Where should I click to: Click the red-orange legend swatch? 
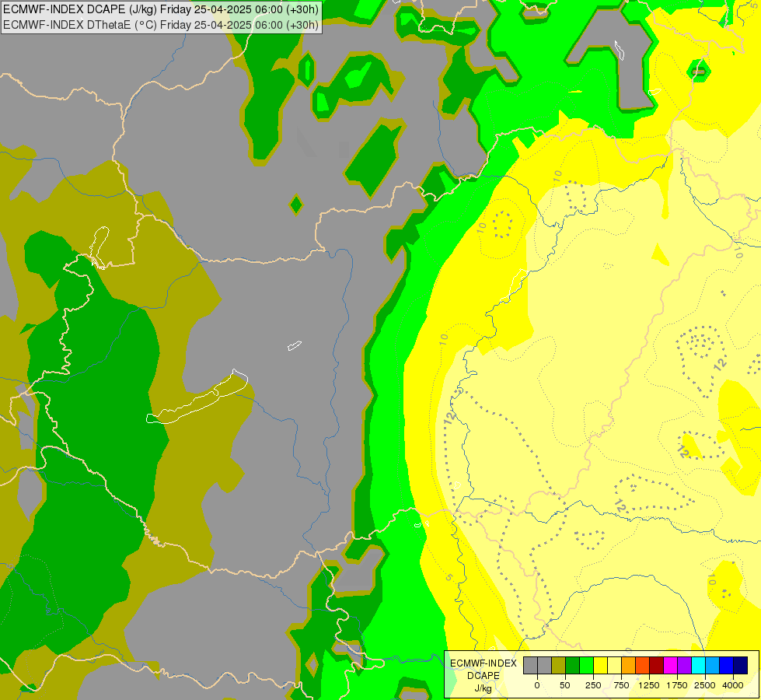(643, 666)
